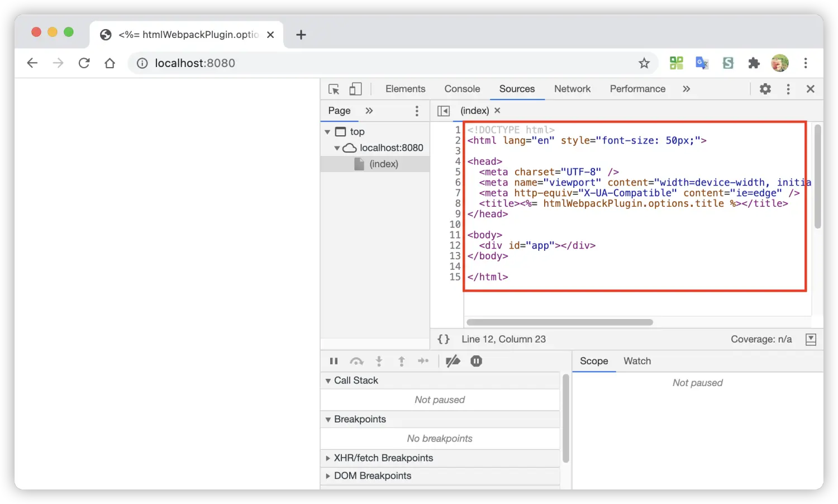Click the 'Coverage: n/a' status text
This screenshot has width=838, height=504.
[761, 339]
